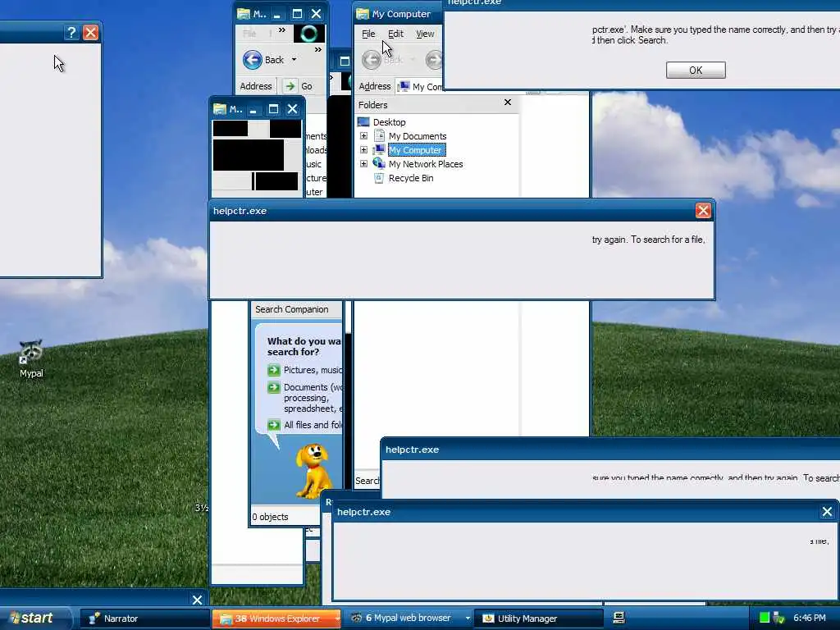Click the My Documents icon in tree

pyautogui.click(x=379, y=135)
